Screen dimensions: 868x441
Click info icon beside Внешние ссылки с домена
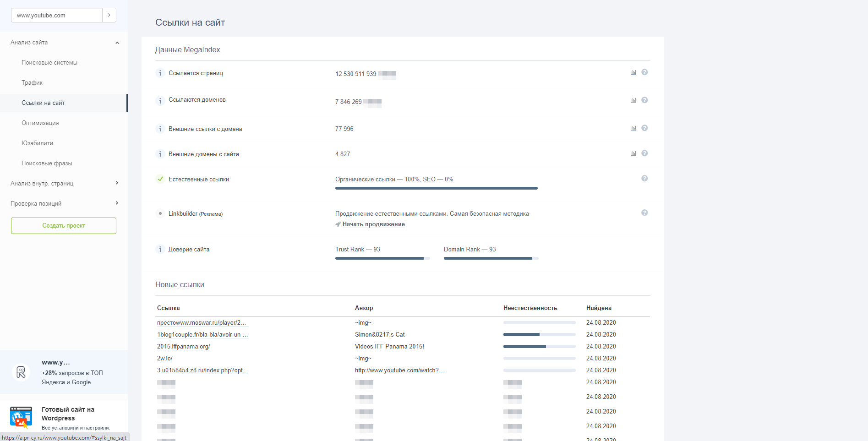point(160,129)
